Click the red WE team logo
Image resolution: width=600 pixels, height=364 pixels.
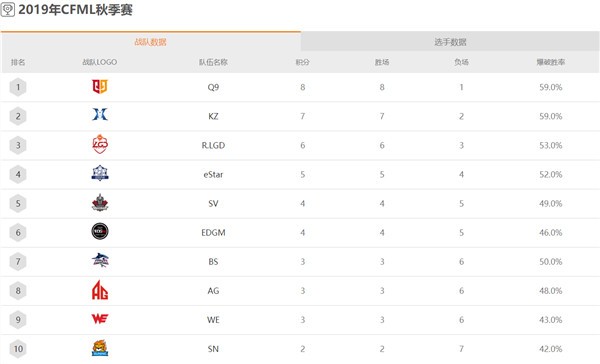click(x=100, y=318)
